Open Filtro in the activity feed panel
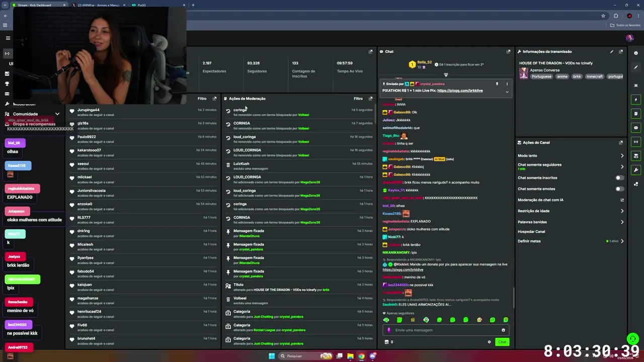This screenshot has height=362, width=644. (x=202, y=99)
